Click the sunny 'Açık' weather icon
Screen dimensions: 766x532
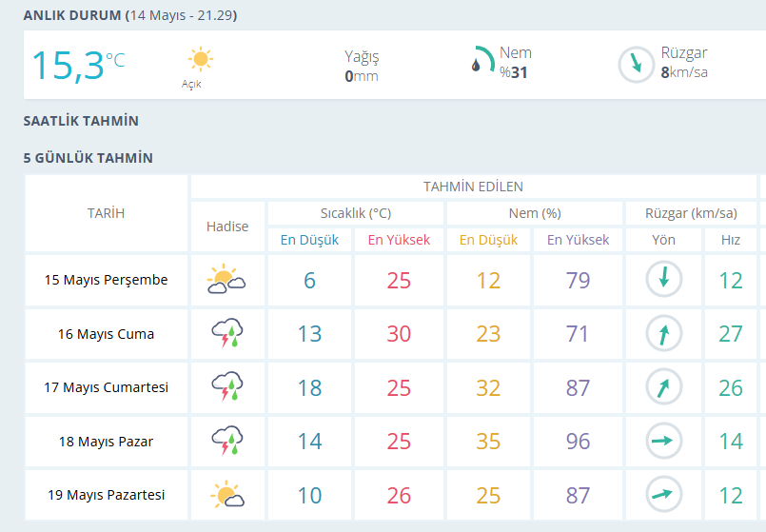coord(200,60)
